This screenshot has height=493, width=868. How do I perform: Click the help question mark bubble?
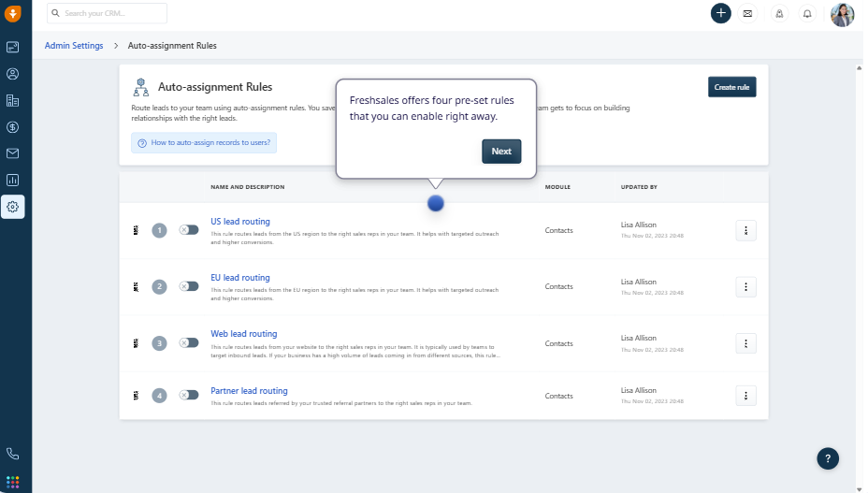828,458
